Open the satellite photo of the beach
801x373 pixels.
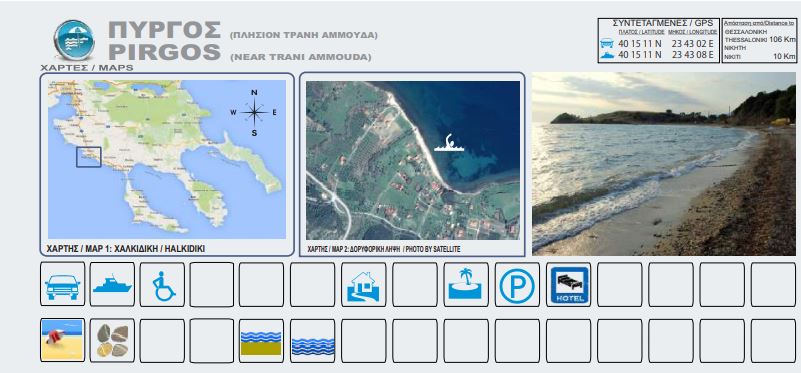point(413,160)
